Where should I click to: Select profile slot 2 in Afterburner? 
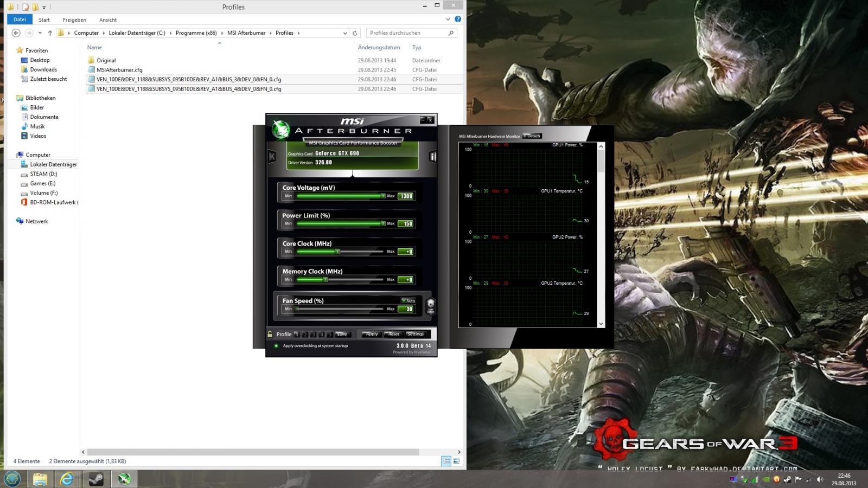[305, 335]
